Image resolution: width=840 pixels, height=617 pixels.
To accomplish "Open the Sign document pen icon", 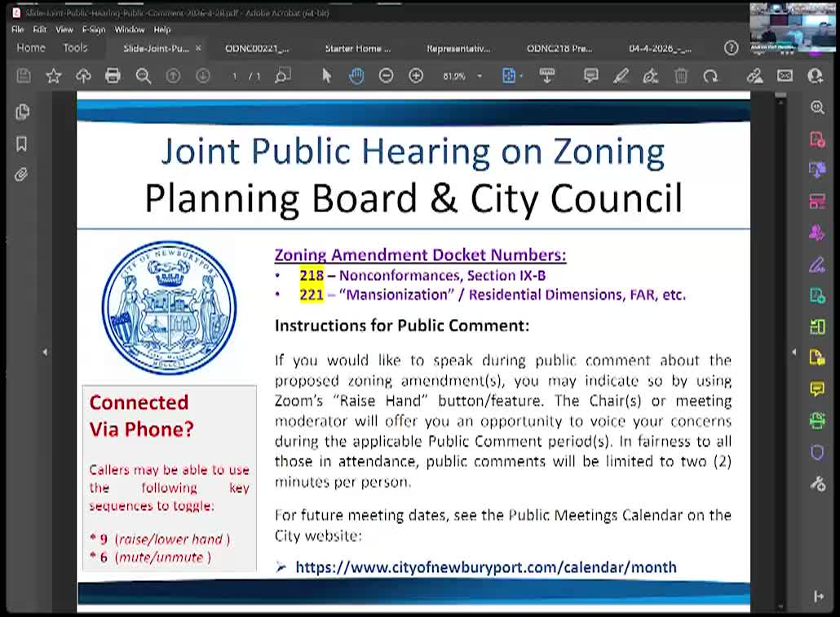I will pyautogui.click(x=650, y=76).
